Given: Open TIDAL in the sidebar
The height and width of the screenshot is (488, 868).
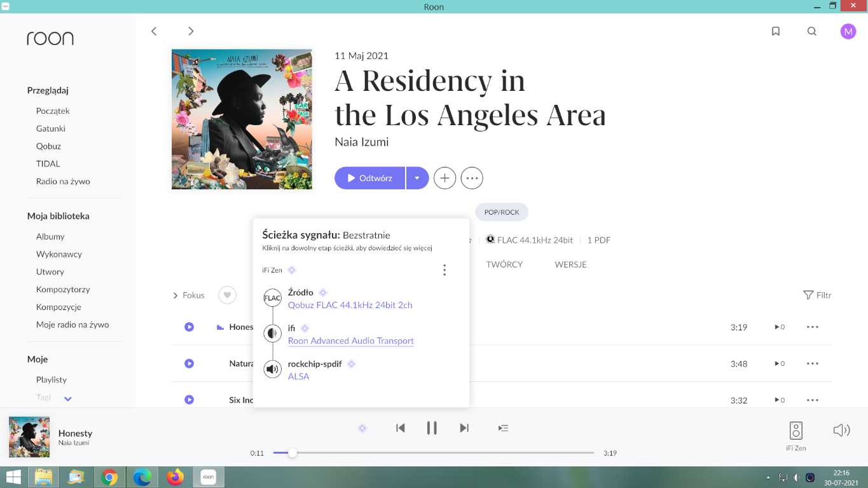Looking at the screenshot, I should click(x=48, y=164).
